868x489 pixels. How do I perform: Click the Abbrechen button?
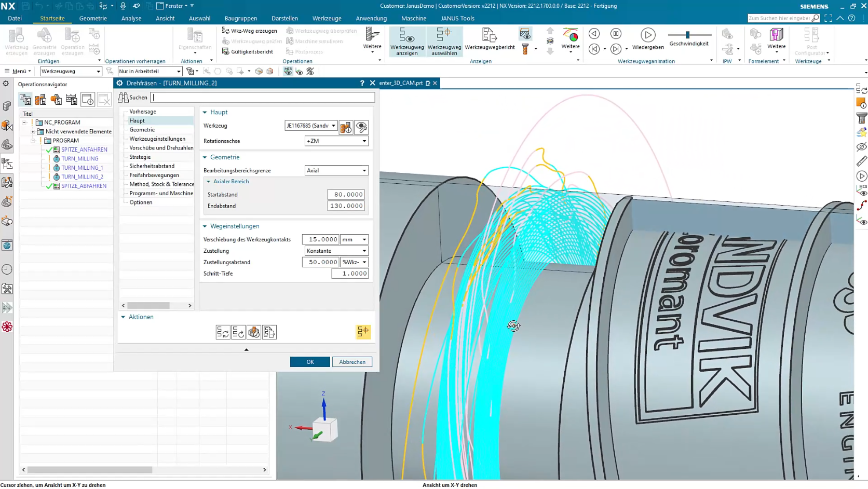point(352,362)
